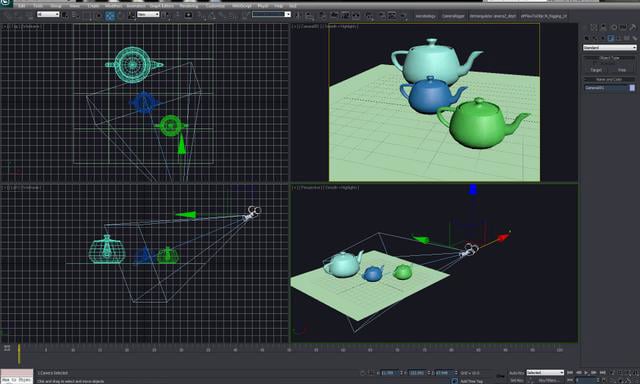Toggle Auto Key animation mode

516,373
